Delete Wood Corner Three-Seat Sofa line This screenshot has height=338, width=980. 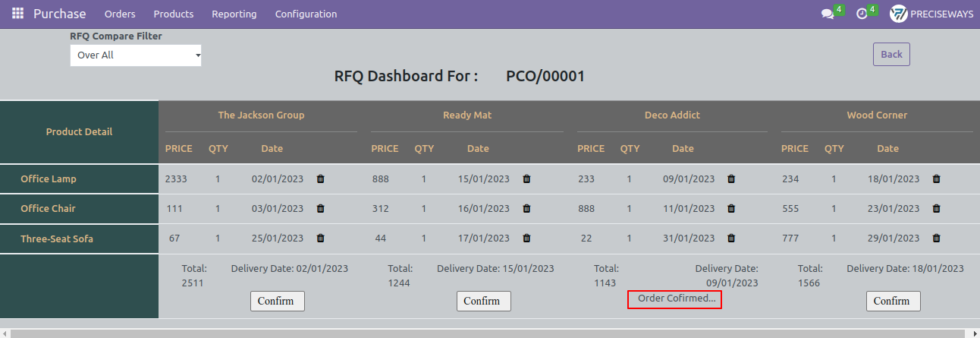point(936,238)
